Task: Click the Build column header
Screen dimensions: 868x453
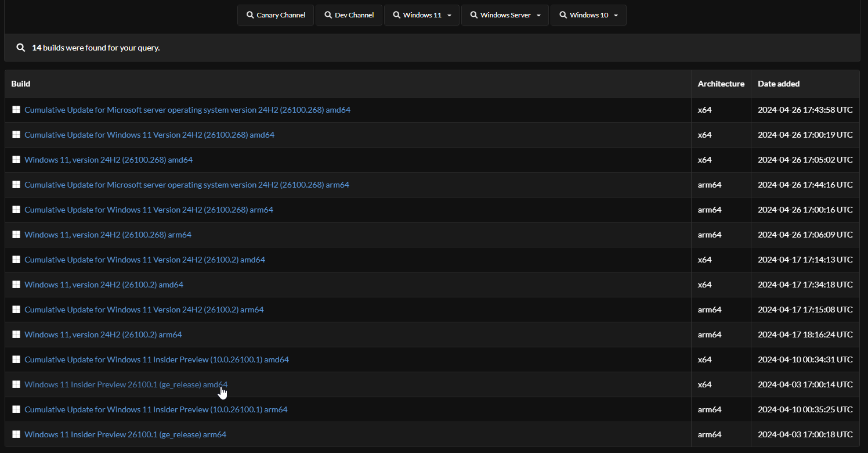Action: click(x=21, y=84)
